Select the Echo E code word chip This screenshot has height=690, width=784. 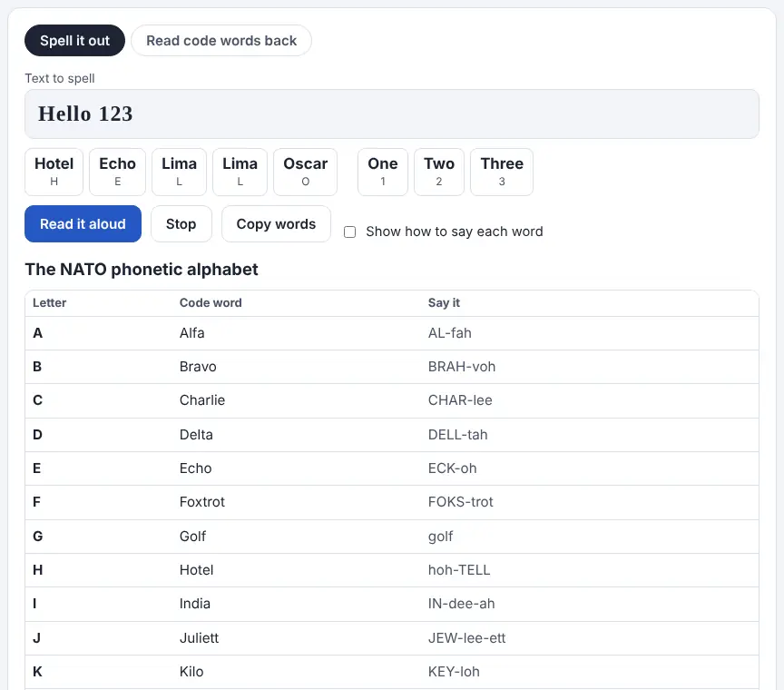[x=117, y=172]
